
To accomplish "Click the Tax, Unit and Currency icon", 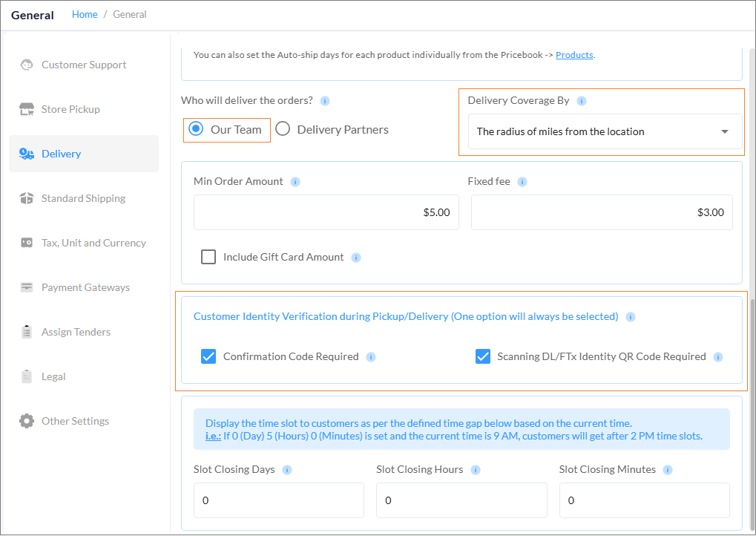I will (27, 243).
